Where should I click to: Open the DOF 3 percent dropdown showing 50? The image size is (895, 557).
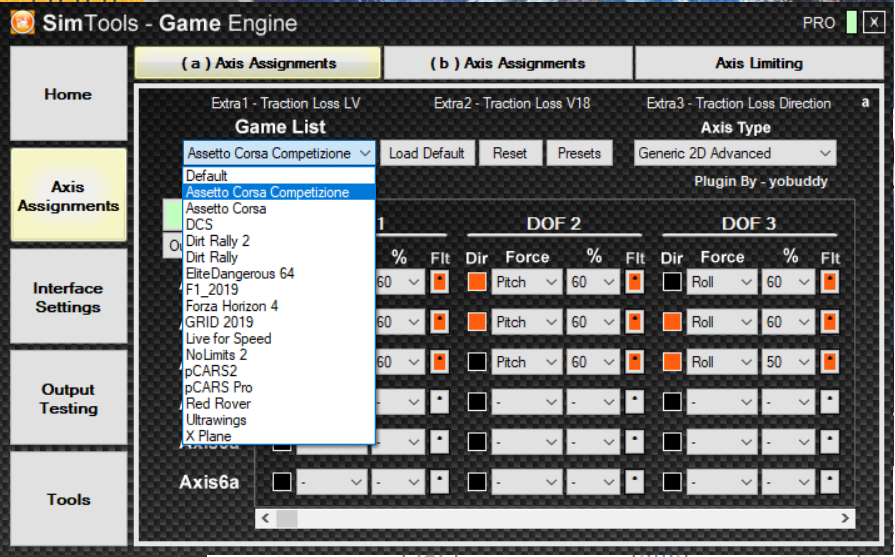788,362
